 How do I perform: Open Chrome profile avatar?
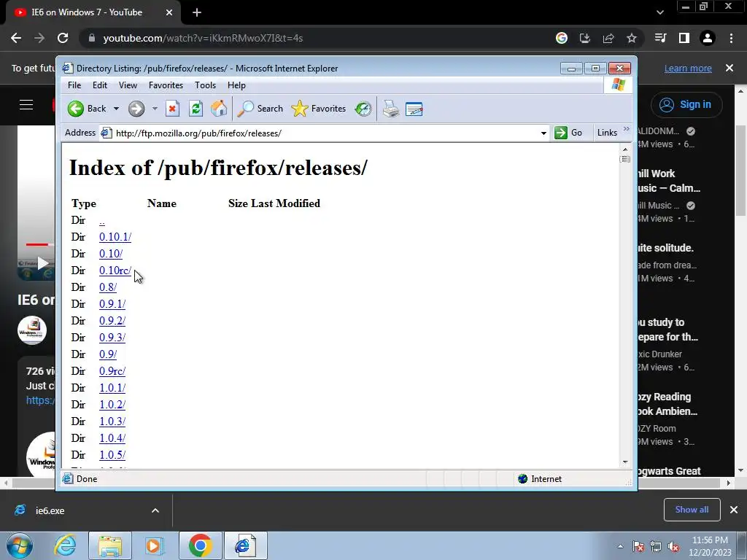(708, 38)
